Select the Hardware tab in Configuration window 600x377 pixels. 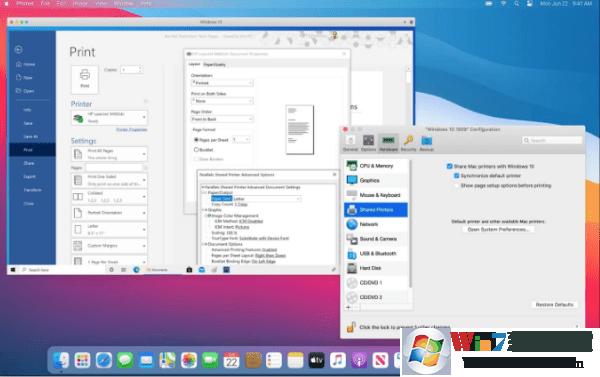388,143
